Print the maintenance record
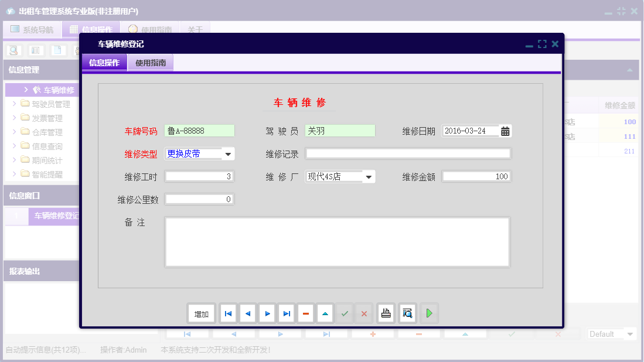 386,313
